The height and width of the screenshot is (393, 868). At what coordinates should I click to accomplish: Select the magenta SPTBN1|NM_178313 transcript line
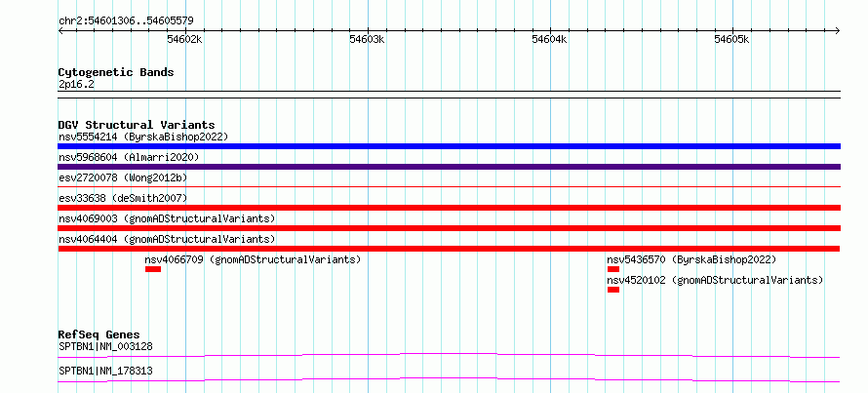tap(449, 379)
